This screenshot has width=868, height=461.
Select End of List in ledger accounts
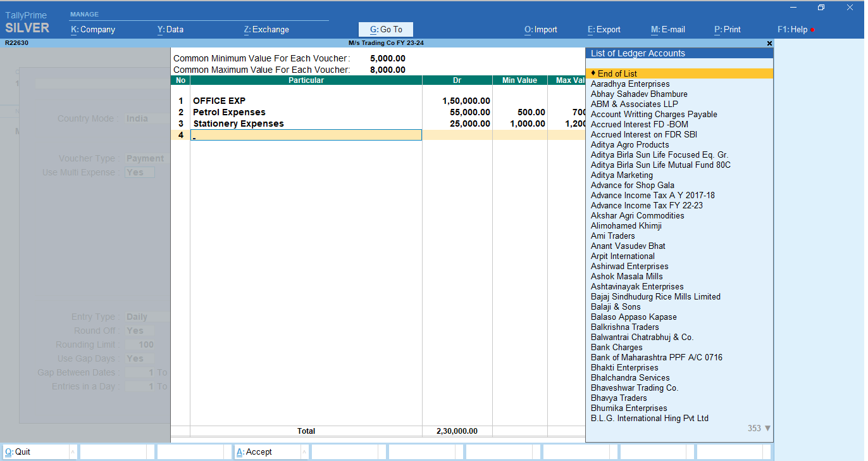[x=617, y=73]
